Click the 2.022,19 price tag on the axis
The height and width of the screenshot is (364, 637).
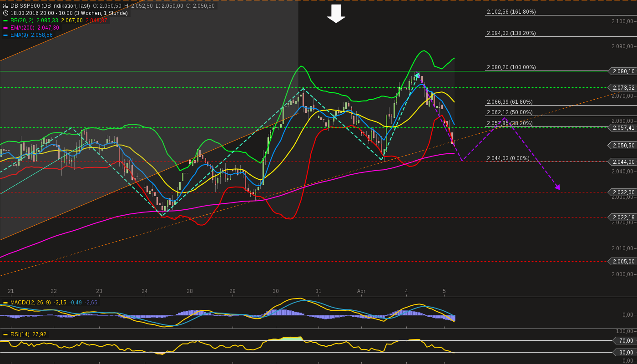(x=622, y=217)
